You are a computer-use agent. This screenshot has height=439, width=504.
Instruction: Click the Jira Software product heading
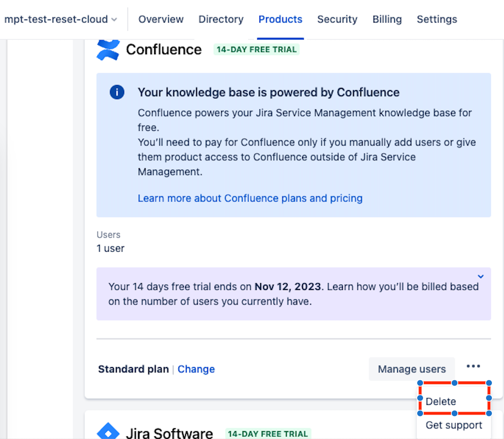(x=170, y=433)
